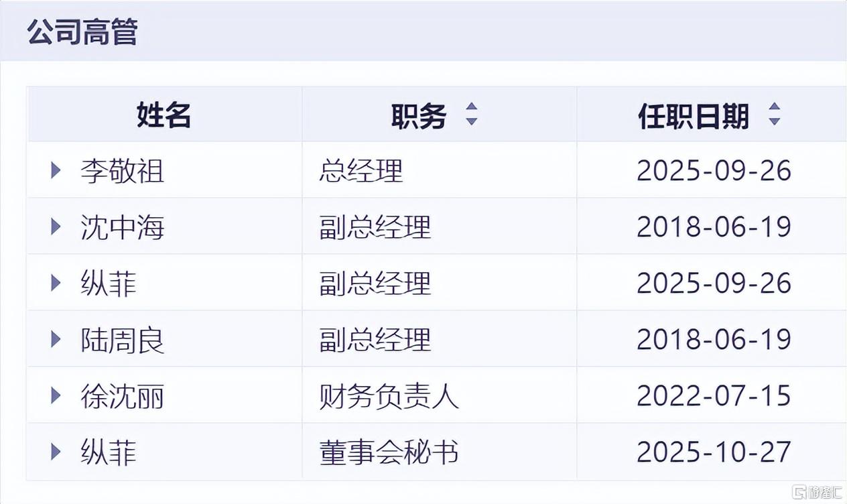Expand the row for 李敬祖
Image resolution: width=847 pixels, height=504 pixels.
[55, 171]
